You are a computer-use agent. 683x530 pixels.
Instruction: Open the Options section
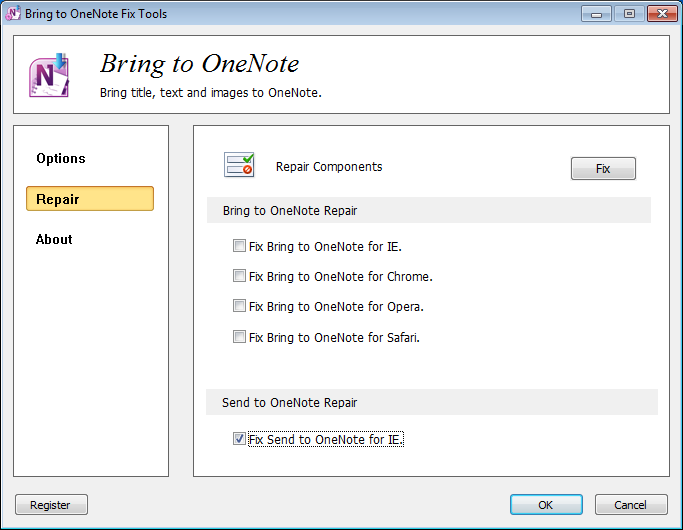coord(61,158)
